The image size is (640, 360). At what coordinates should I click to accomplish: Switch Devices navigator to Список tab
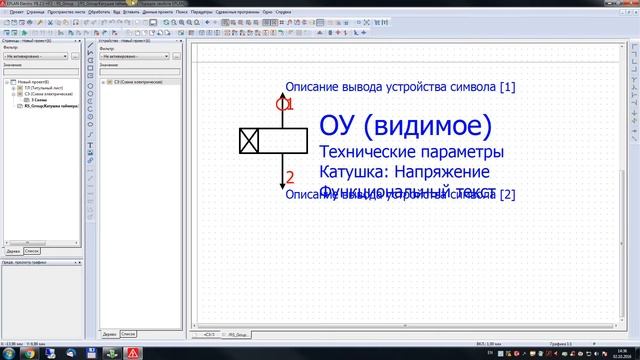coord(128,334)
